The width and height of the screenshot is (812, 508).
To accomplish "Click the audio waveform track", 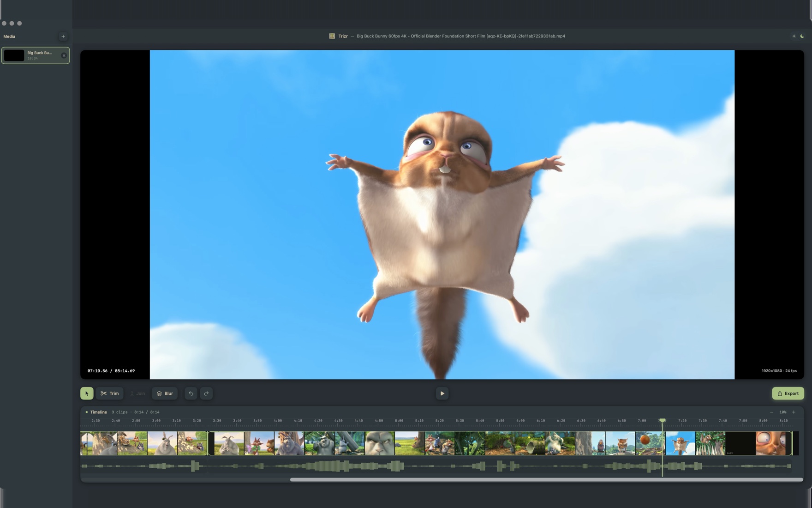I will click(x=436, y=466).
